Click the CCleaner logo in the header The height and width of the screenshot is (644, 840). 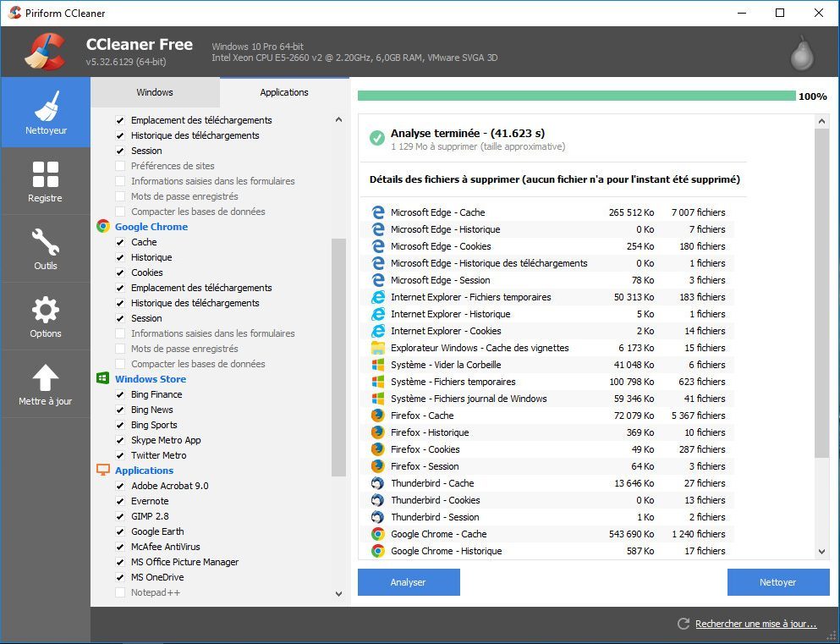click(x=45, y=52)
